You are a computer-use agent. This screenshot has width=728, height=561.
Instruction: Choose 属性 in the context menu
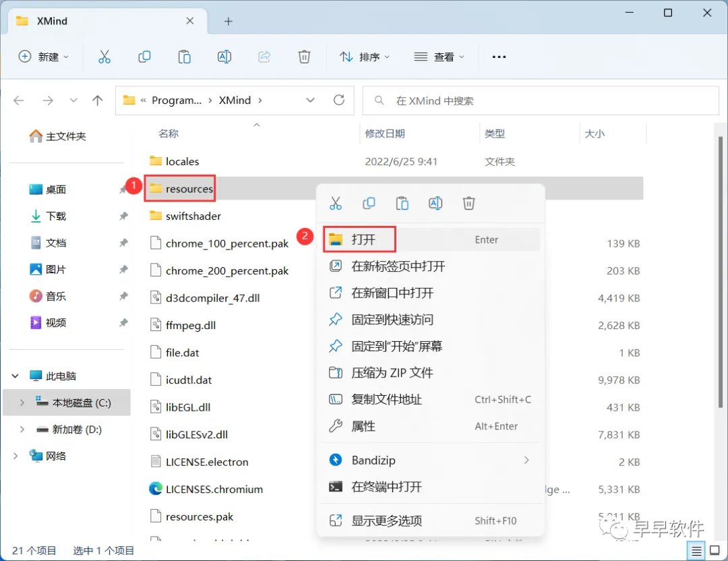tap(431, 426)
